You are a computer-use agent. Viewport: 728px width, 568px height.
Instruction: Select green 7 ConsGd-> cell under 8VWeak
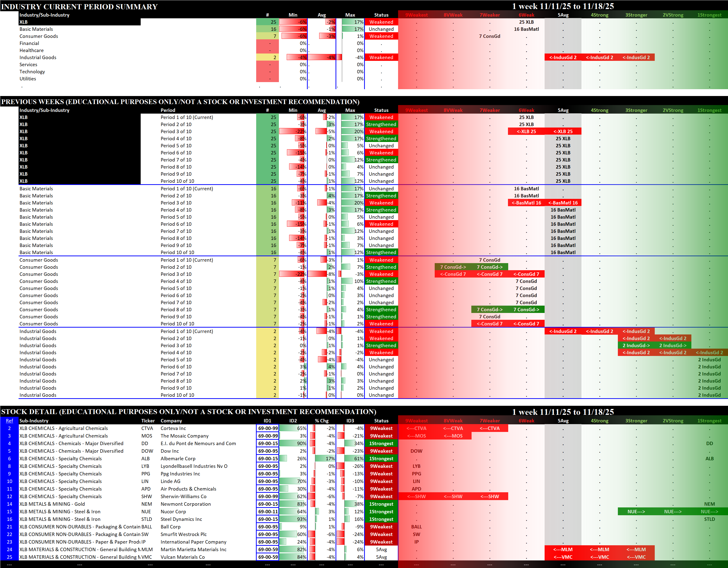[453, 267]
